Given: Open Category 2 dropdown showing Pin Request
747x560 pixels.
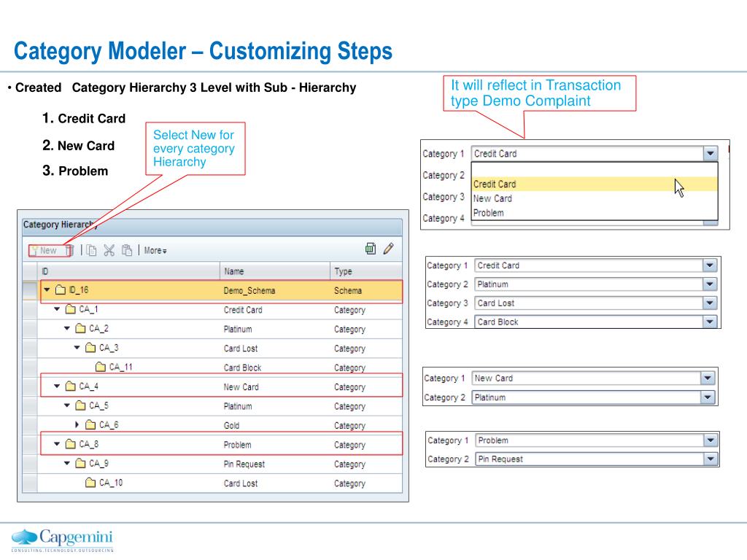Looking at the screenshot, I should tap(711, 459).
